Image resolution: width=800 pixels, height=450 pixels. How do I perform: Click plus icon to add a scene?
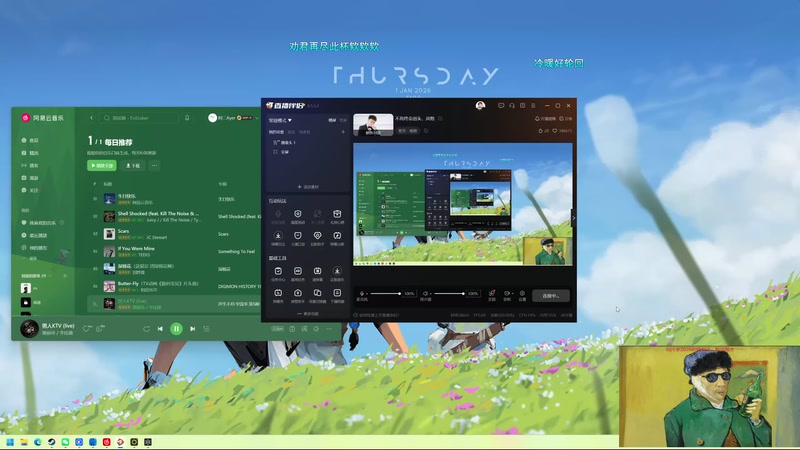tap(343, 132)
